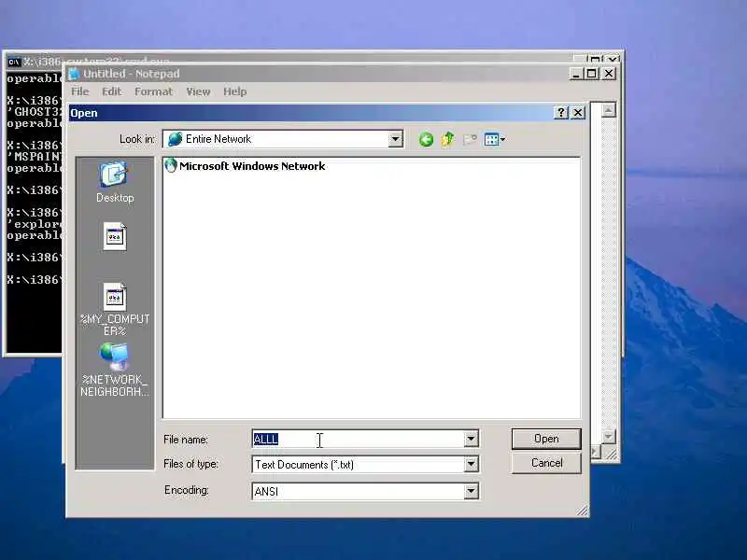Close the Notepad window
The width and height of the screenshot is (747, 560).
[609, 74]
